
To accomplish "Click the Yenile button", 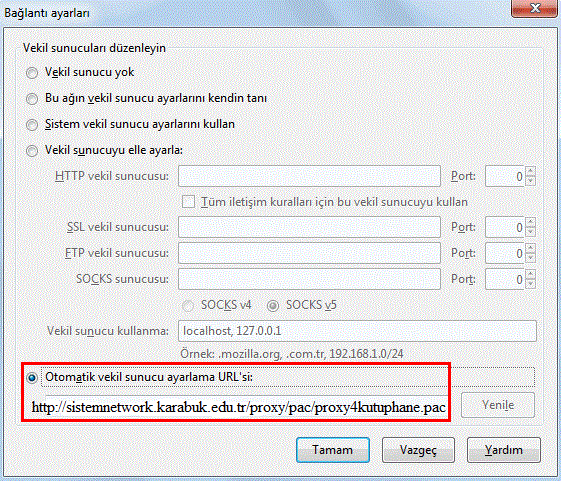I will click(498, 405).
